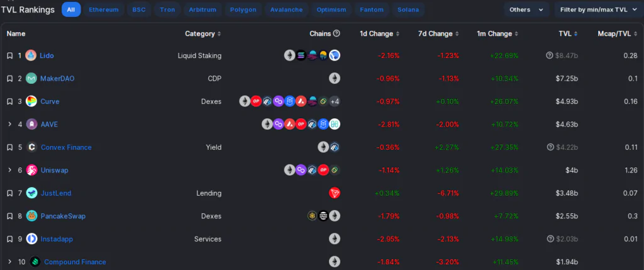This screenshot has width=644, height=270.
Task: Toggle bookmark on JustLend row
Action: point(9,193)
